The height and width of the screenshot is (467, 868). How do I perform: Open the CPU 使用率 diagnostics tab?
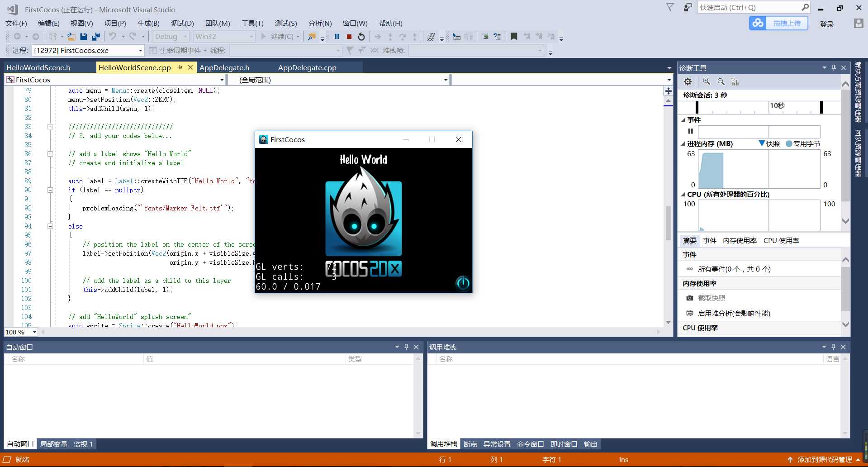click(x=781, y=241)
